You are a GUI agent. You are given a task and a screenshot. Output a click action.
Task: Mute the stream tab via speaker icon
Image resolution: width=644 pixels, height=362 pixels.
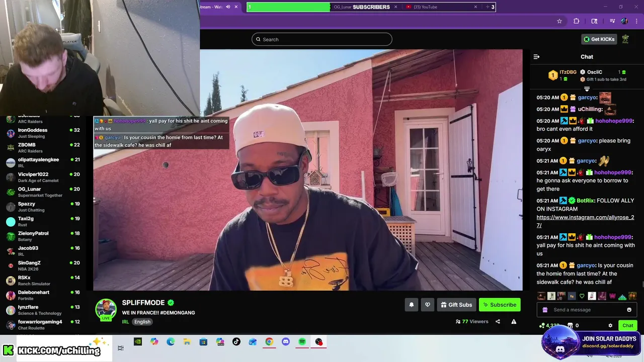click(x=228, y=7)
